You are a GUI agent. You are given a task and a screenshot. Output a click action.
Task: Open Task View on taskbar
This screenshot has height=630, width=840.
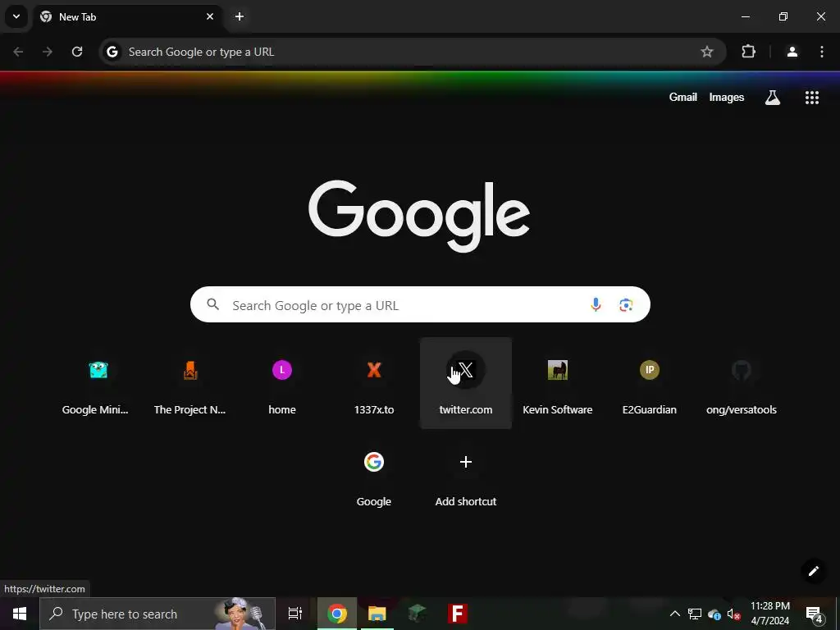pos(295,614)
